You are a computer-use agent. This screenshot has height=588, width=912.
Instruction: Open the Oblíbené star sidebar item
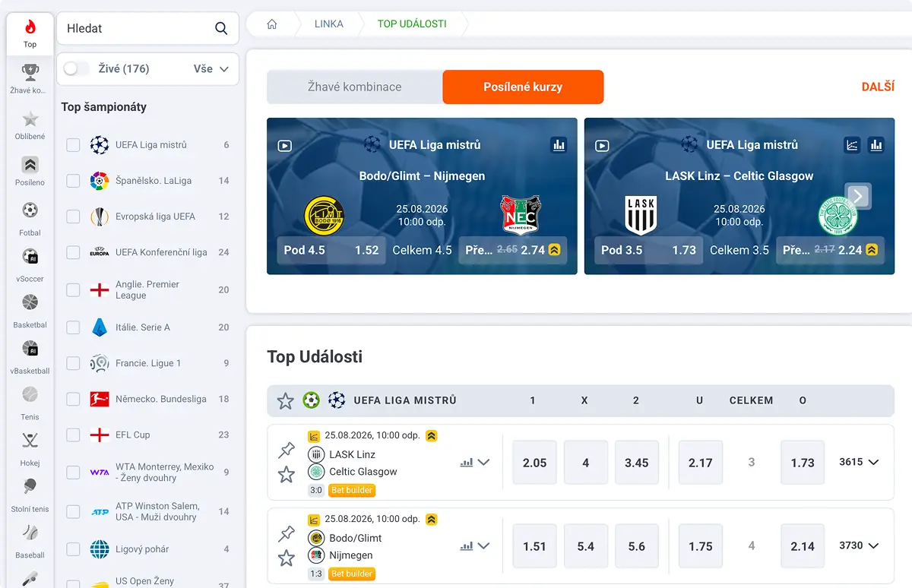pos(30,125)
